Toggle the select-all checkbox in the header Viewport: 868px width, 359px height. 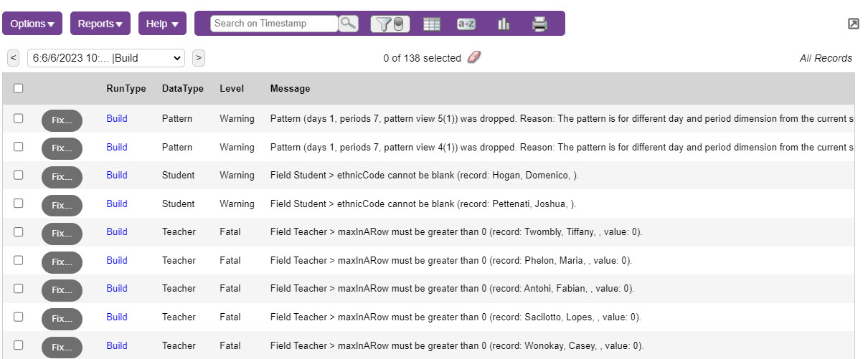click(19, 88)
